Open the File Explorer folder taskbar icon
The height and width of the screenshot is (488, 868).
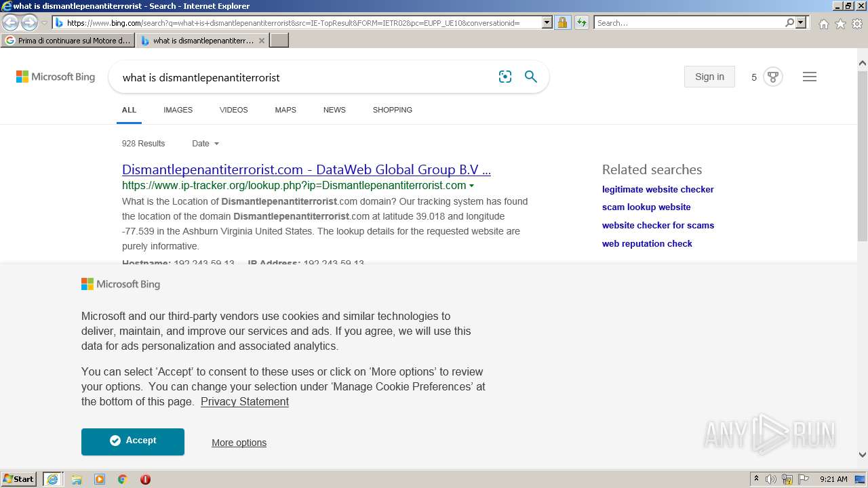point(77,479)
